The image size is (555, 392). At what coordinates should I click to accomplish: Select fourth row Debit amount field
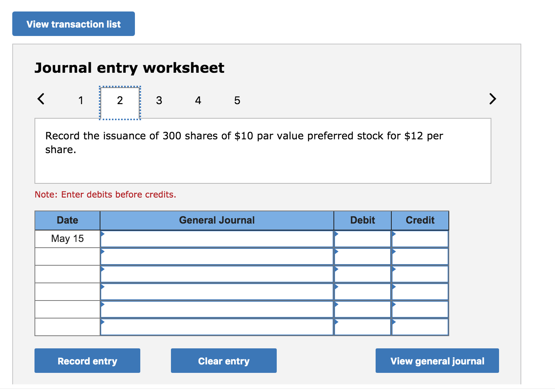coord(363,292)
